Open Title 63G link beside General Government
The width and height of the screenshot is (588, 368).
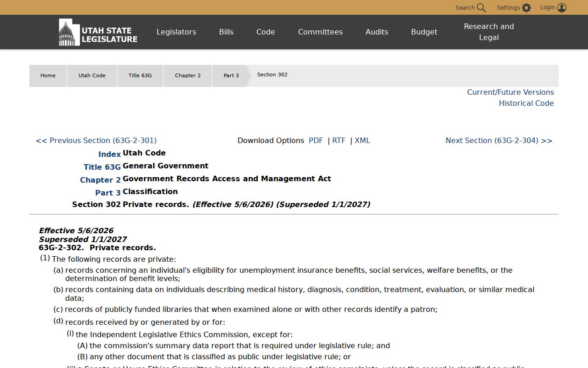[x=102, y=167]
